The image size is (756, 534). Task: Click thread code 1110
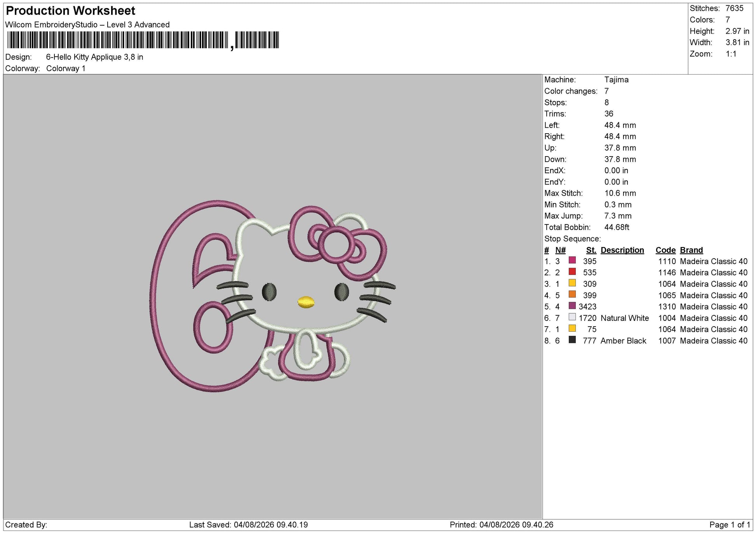(x=667, y=261)
